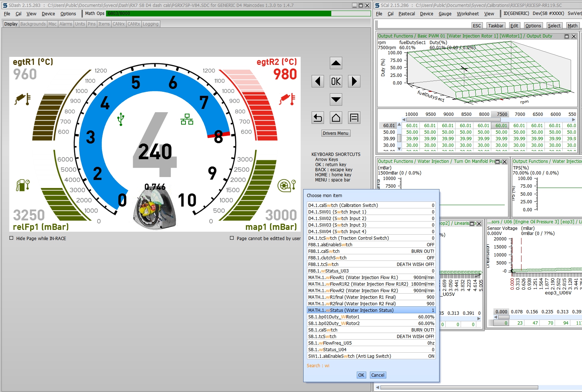Screen dimensions: 582x392
Task: Click the Math Ops green progress bar
Action: click(x=219, y=13)
